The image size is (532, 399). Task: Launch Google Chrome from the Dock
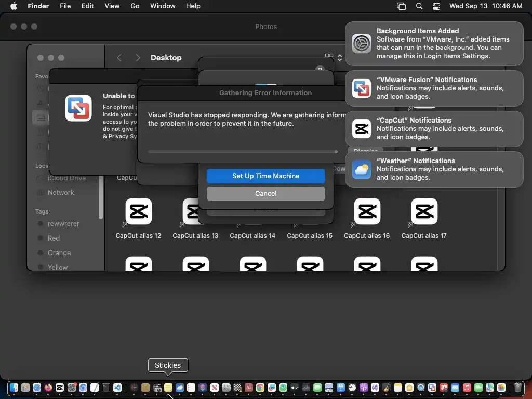(x=260, y=388)
